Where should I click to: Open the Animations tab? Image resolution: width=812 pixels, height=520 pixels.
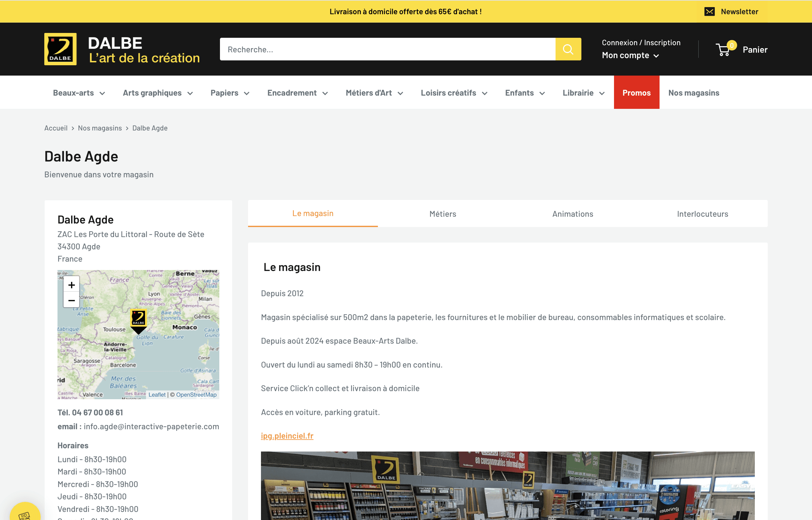pos(573,214)
